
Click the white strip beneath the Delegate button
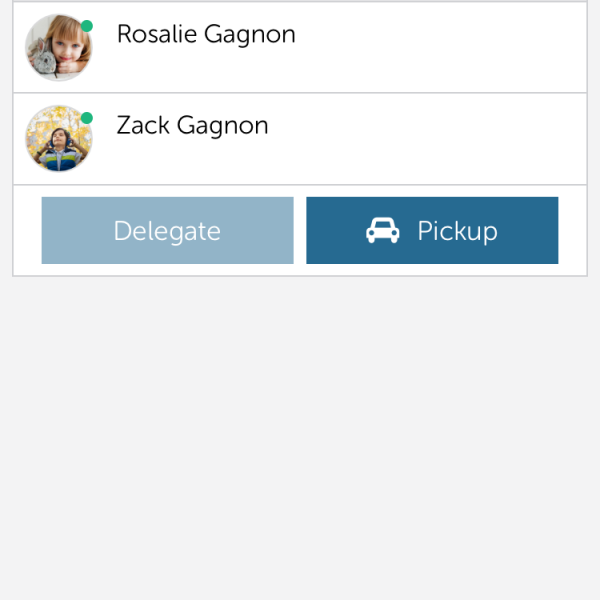click(x=168, y=269)
